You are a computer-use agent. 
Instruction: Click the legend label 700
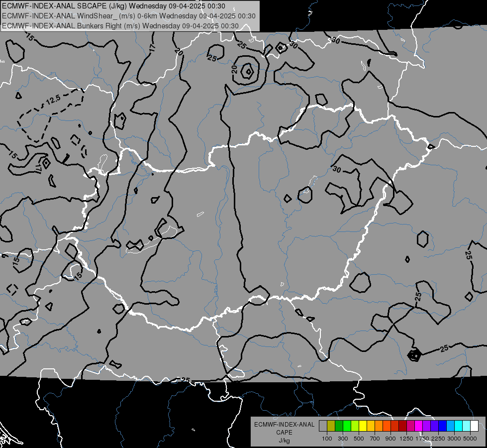click(375, 439)
